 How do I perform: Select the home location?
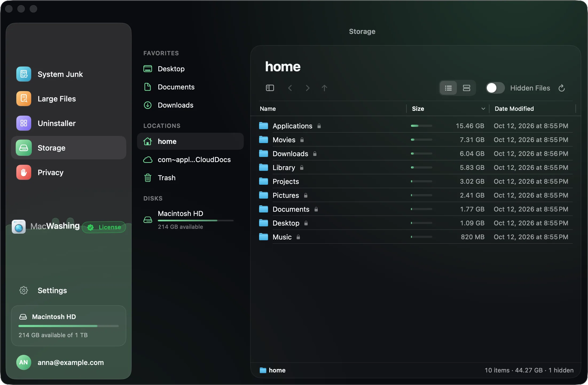click(x=190, y=141)
